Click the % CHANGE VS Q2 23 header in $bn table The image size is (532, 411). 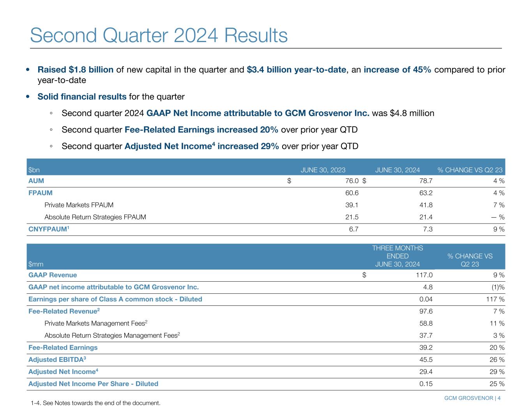point(470,170)
